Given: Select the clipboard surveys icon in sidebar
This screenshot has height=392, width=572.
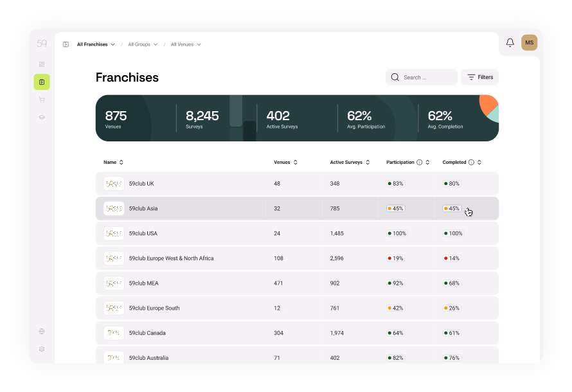Looking at the screenshot, I should click(42, 82).
